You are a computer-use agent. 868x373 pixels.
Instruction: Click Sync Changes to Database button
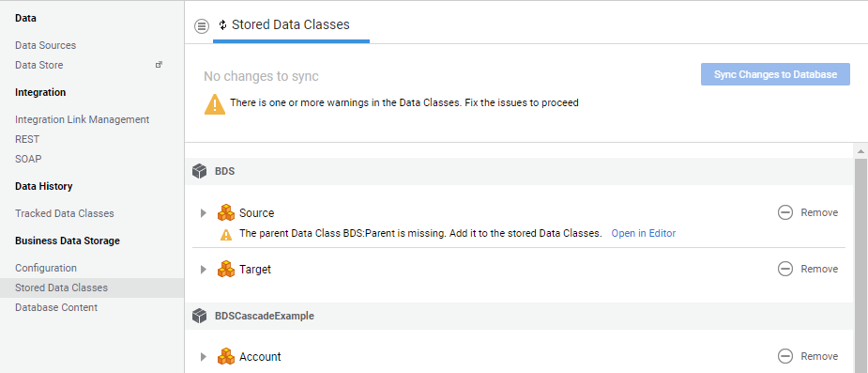point(775,74)
